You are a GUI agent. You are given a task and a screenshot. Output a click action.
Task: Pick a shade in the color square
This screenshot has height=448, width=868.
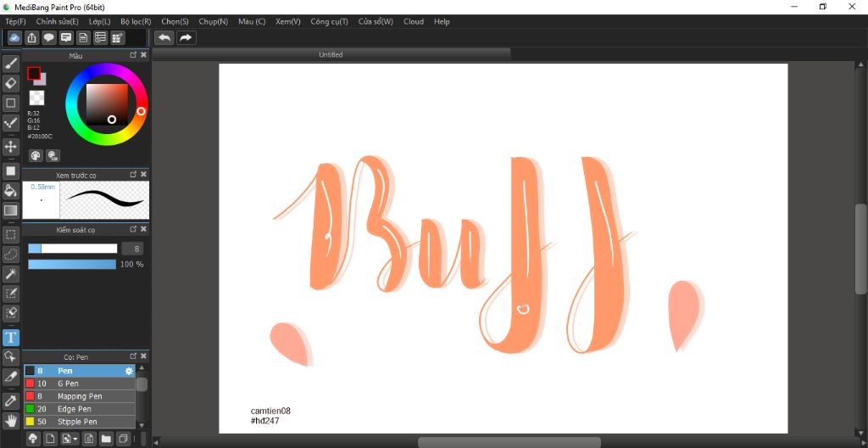coord(108,105)
